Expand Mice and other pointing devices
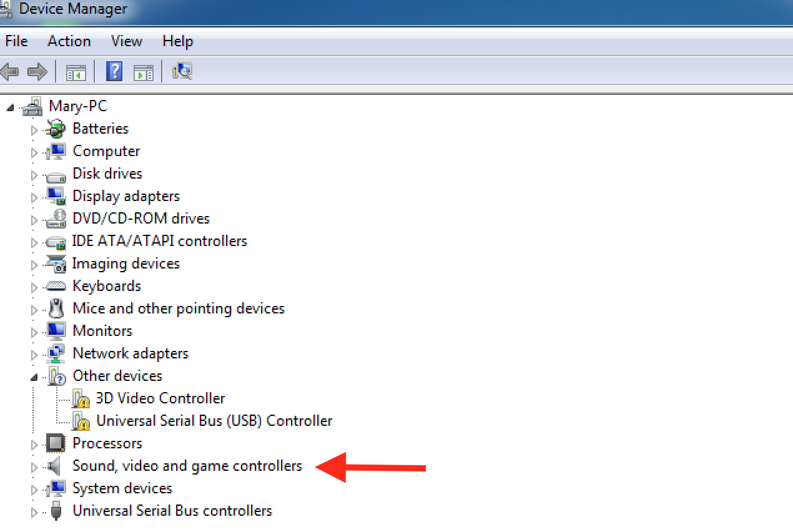 [34, 310]
